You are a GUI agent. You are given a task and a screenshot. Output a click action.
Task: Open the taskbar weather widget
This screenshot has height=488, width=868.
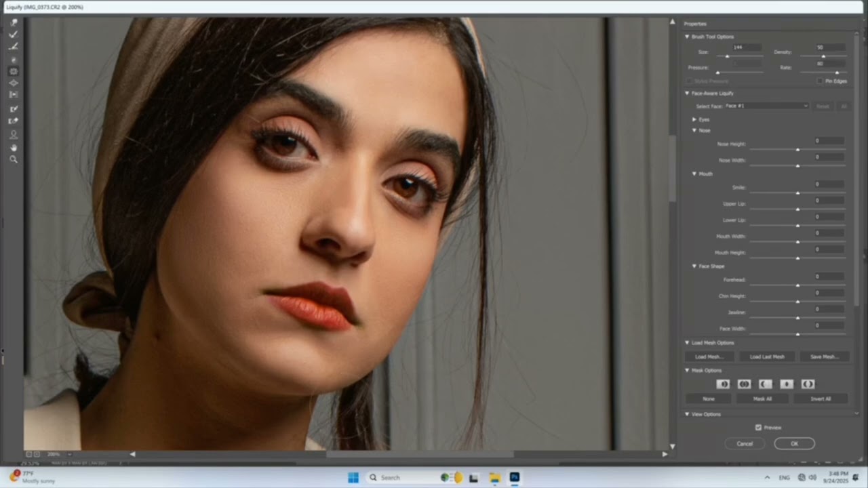point(32,477)
